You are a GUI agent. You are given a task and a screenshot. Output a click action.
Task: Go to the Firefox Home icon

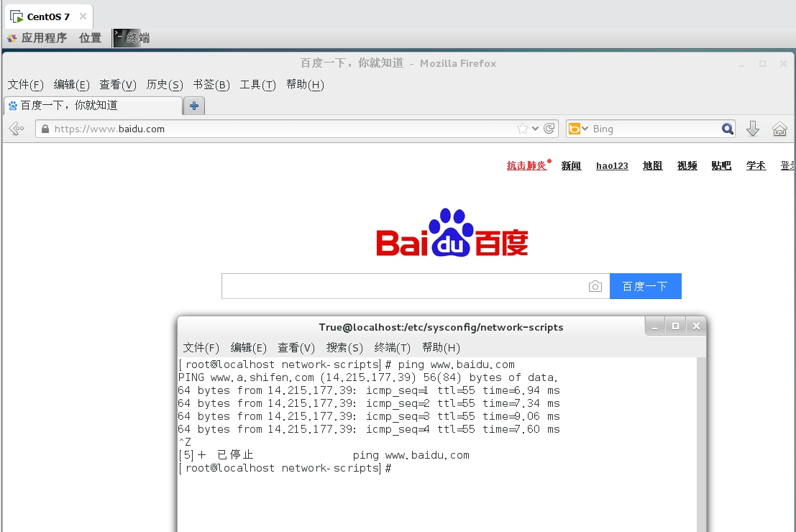779,129
